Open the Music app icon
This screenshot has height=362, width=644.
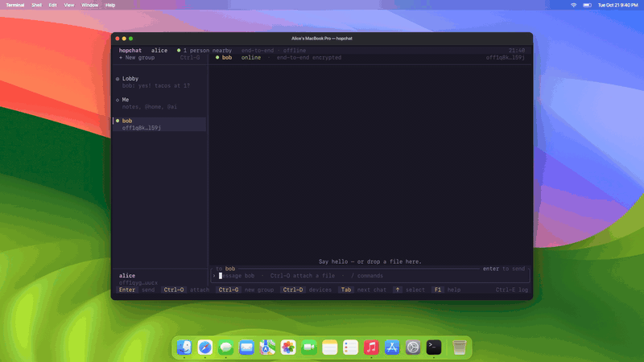point(371,348)
